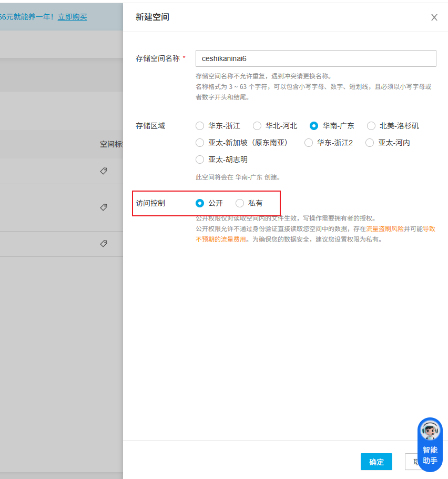
Task: Close the 新建空间 dialog with the X
Action: (x=434, y=17)
